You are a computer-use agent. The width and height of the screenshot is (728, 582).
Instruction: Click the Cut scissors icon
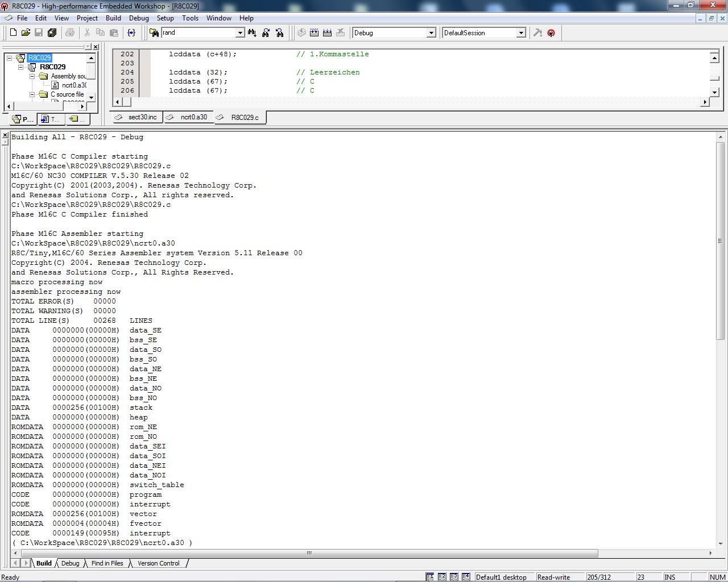tap(88, 33)
